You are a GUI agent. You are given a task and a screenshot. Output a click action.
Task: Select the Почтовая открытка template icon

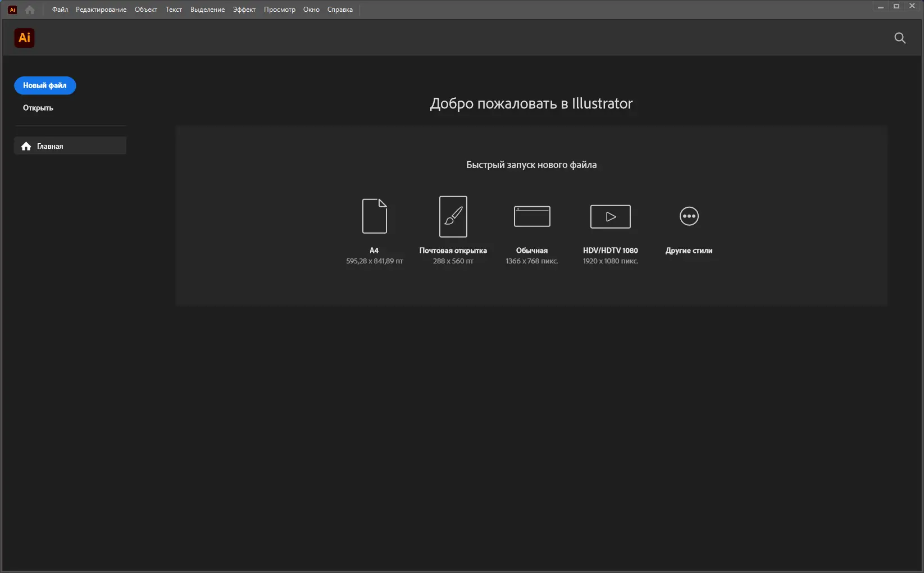[453, 216]
